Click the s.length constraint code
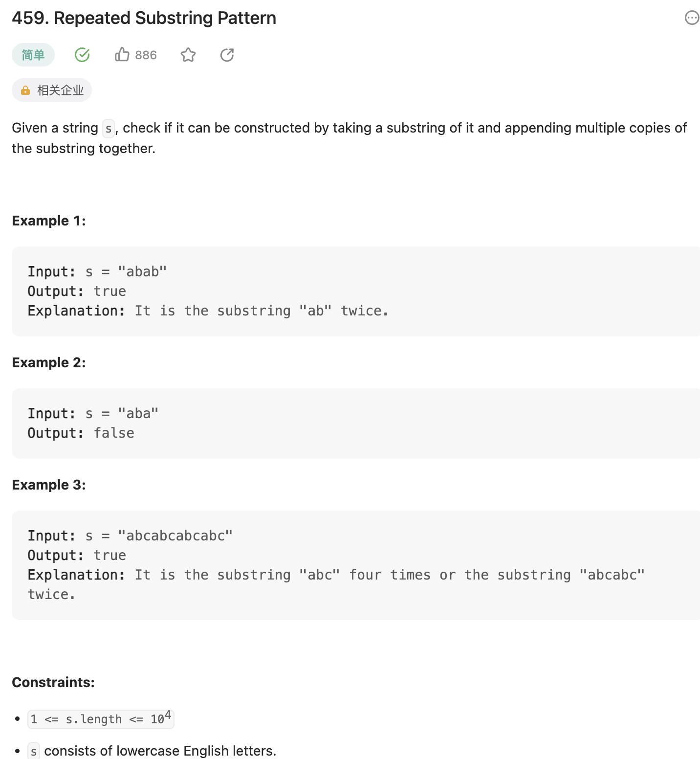This screenshot has height=759, width=700. (x=100, y=719)
